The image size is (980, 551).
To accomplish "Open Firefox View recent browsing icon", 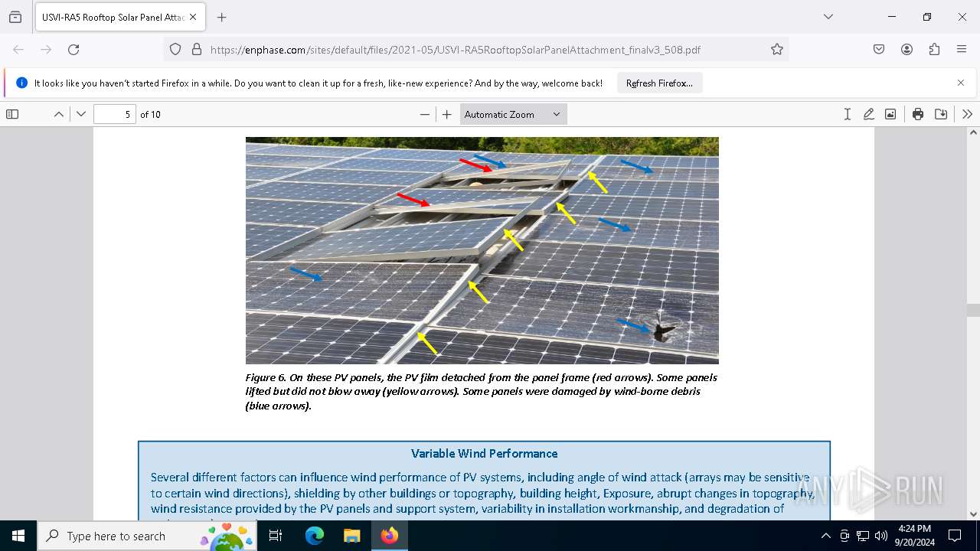I will click(15, 17).
